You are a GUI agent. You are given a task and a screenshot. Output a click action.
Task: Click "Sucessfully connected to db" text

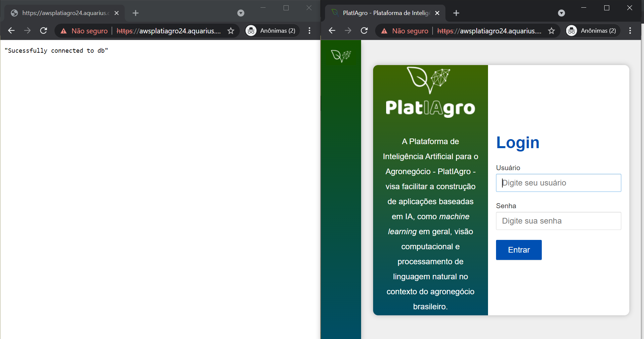56,51
